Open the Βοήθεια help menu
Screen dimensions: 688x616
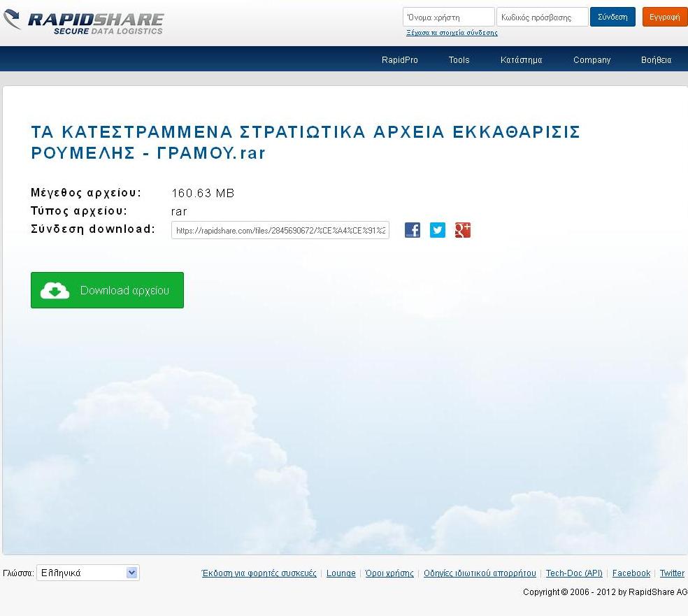pyautogui.click(x=656, y=60)
